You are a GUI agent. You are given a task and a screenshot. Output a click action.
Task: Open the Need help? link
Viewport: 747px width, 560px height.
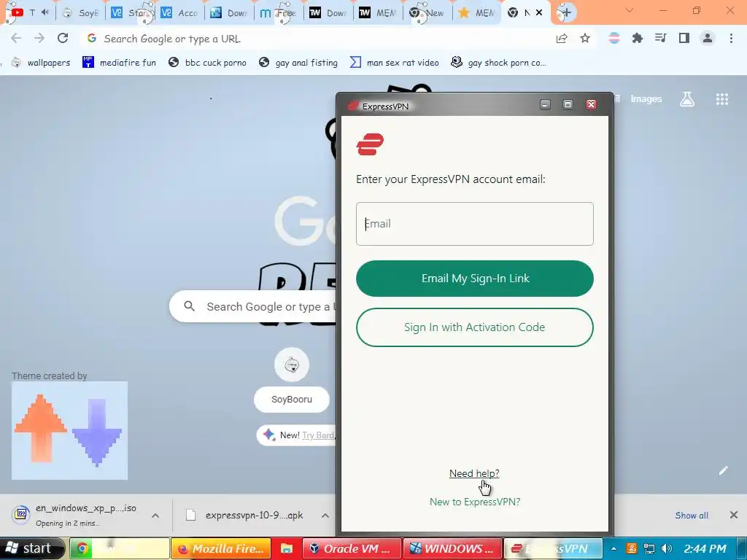click(x=474, y=473)
